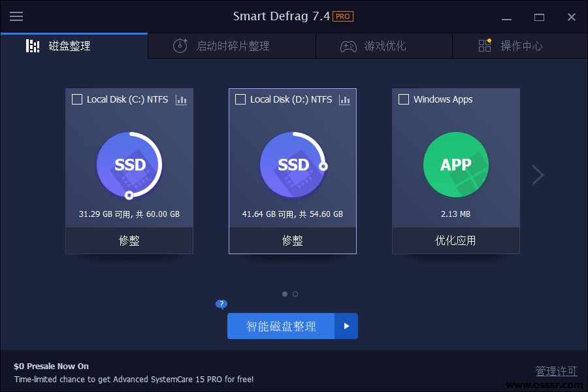The image size is (588, 392).
Task: Maximize the Smart Defrag window
Action: point(539,17)
